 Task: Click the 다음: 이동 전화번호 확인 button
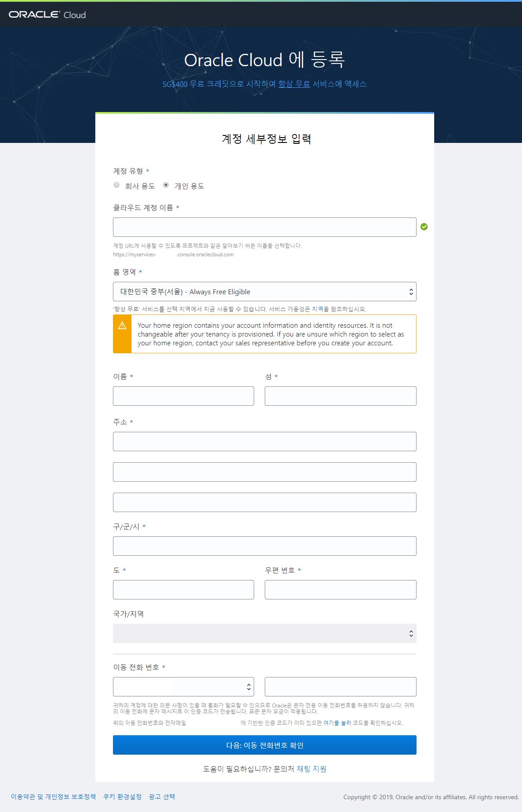pyautogui.click(x=265, y=745)
